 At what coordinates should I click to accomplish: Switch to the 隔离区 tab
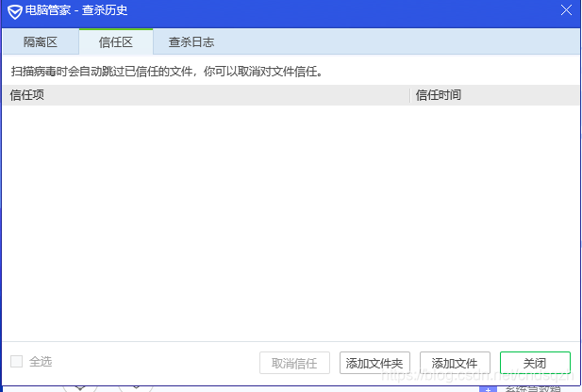click(41, 41)
